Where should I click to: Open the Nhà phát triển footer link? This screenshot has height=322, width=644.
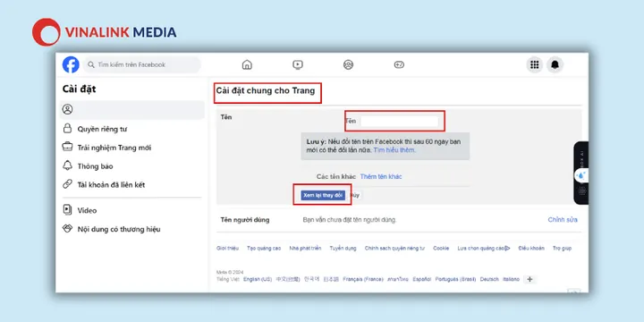point(305,249)
